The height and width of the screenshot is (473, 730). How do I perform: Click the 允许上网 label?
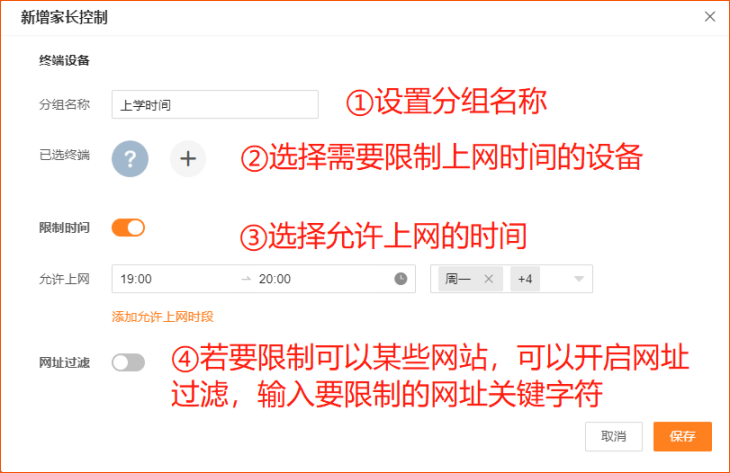coord(64,279)
